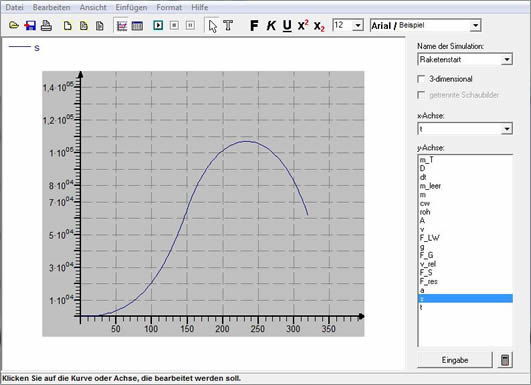The height and width of the screenshot is (385, 531).
Task: Open the Datei menu
Action: (14, 7)
